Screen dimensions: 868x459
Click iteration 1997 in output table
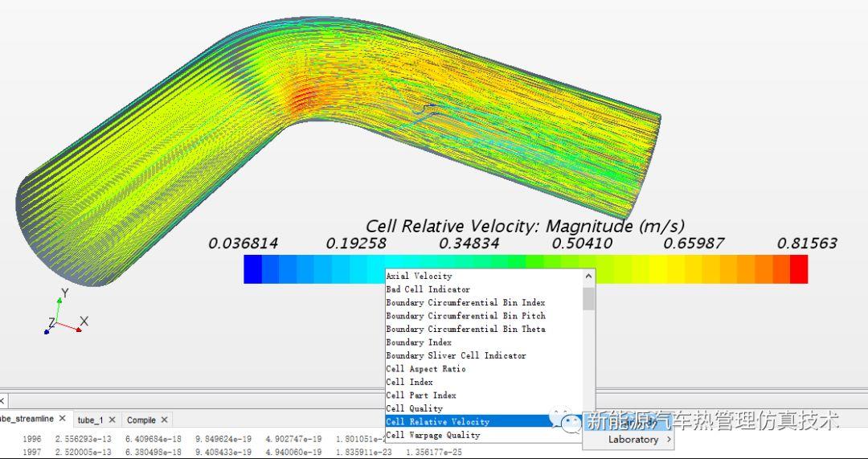(x=31, y=453)
